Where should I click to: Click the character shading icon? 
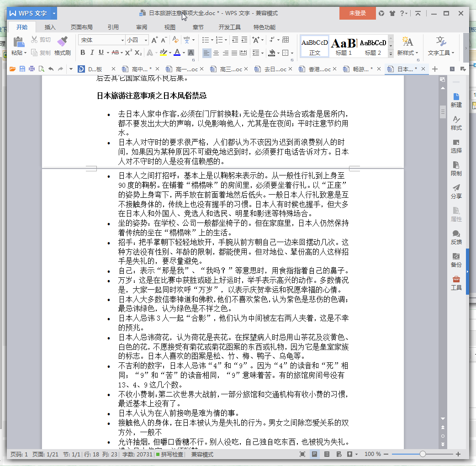tap(191, 53)
